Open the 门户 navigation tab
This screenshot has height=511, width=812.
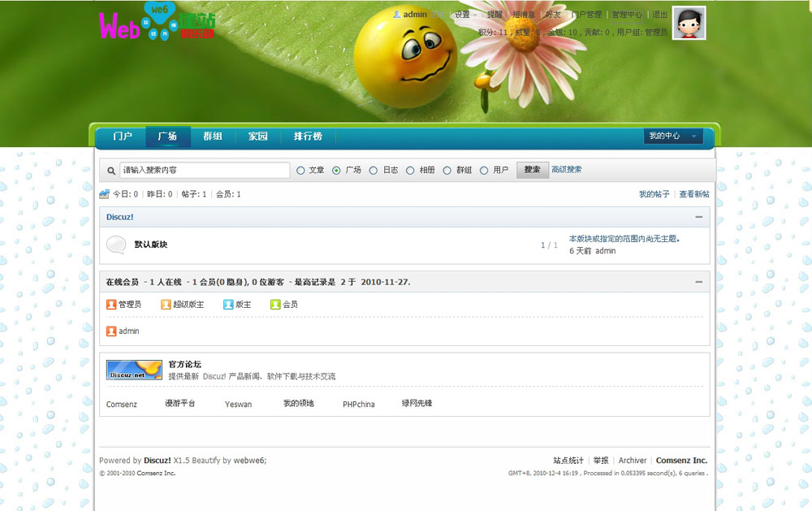pos(123,136)
